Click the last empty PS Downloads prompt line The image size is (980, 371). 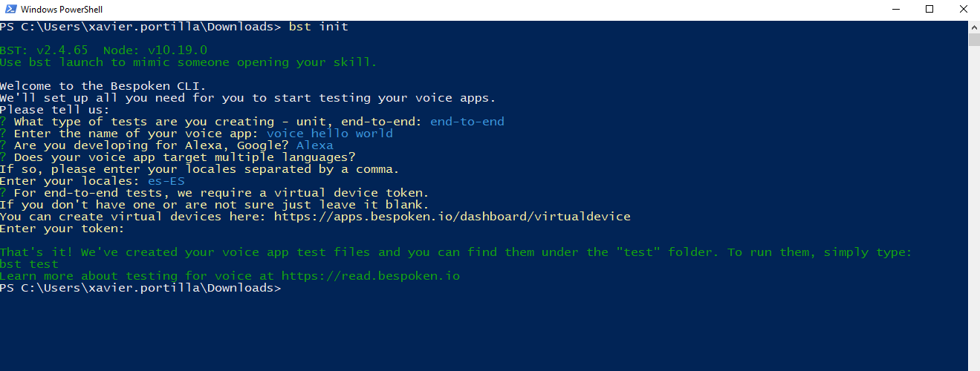(141, 288)
